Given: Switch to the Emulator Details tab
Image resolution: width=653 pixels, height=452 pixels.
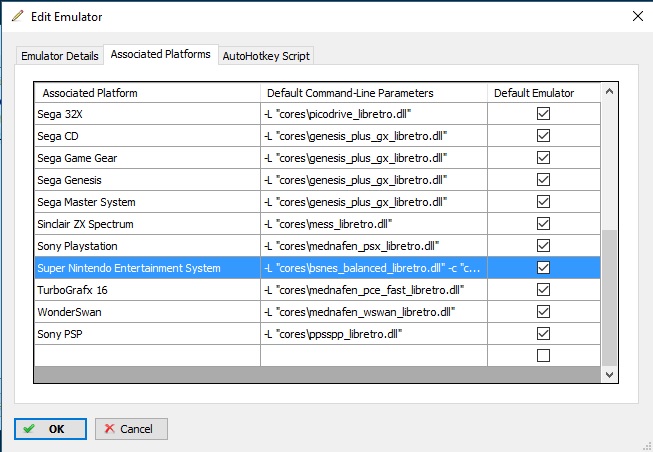Looking at the screenshot, I should [60, 56].
